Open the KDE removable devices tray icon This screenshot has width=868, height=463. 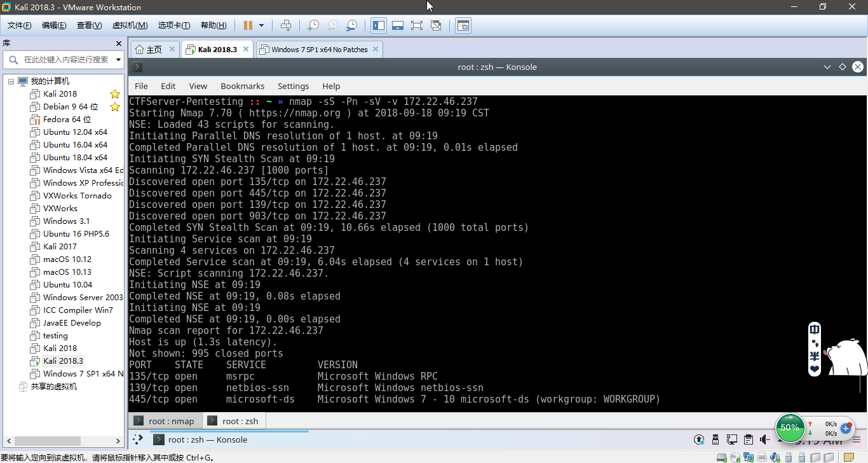(x=715, y=439)
